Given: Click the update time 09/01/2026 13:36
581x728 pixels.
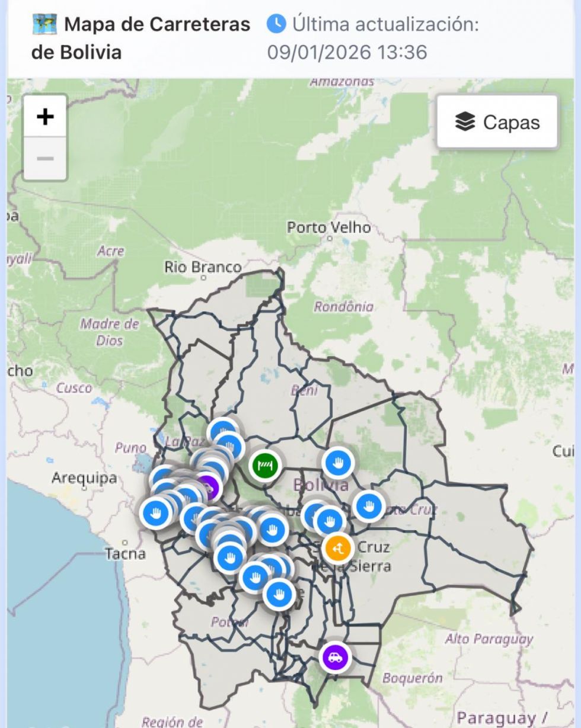Looking at the screenshot, I should 347,52.
